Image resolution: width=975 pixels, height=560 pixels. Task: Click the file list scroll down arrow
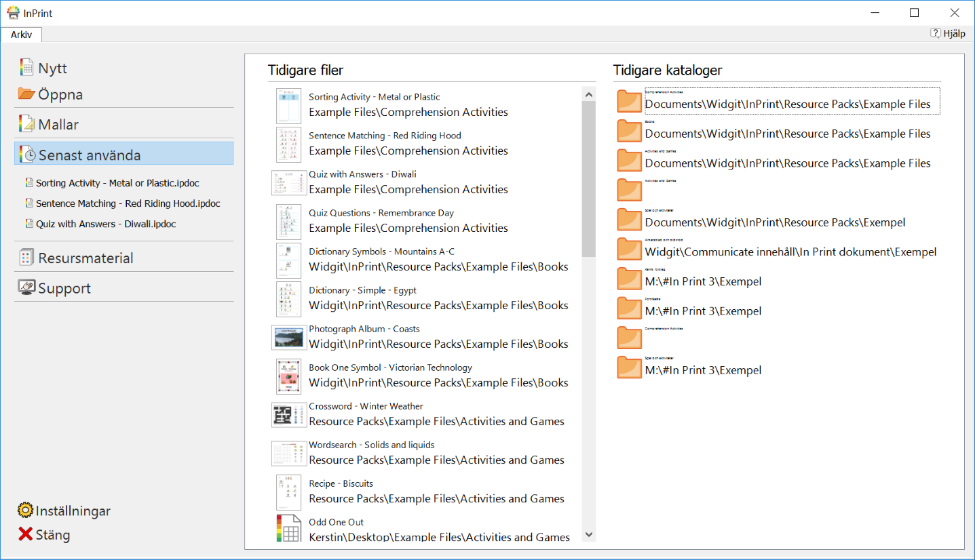588,534
